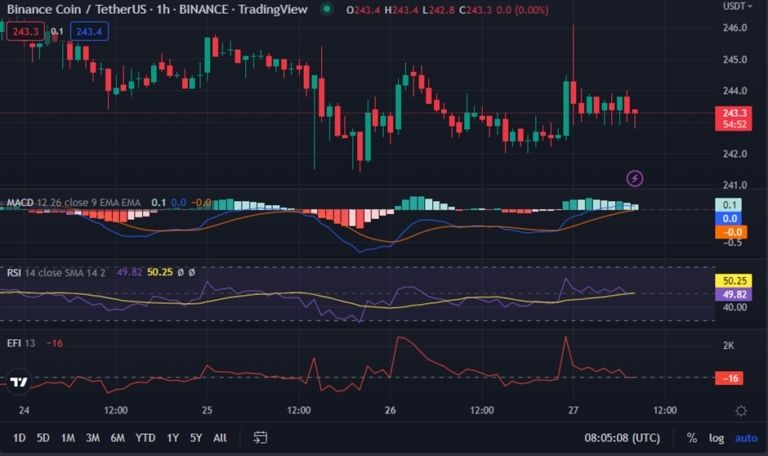
Task: Click the date label 26 on time axis
Action: [390, 410]
